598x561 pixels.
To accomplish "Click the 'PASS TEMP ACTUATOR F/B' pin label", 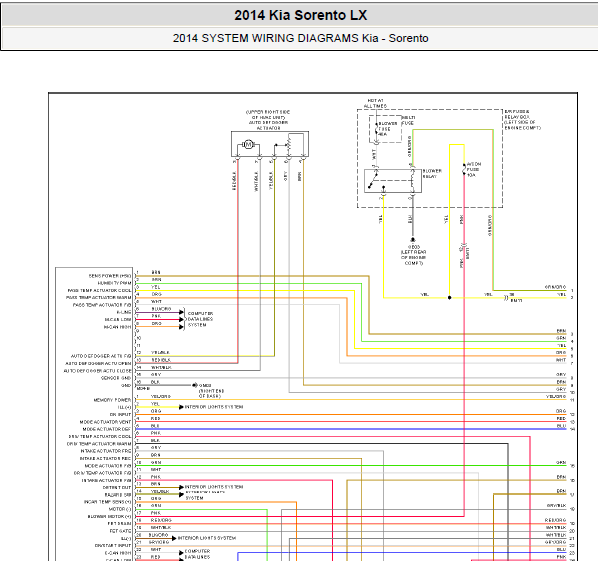I will coord(102,305).
